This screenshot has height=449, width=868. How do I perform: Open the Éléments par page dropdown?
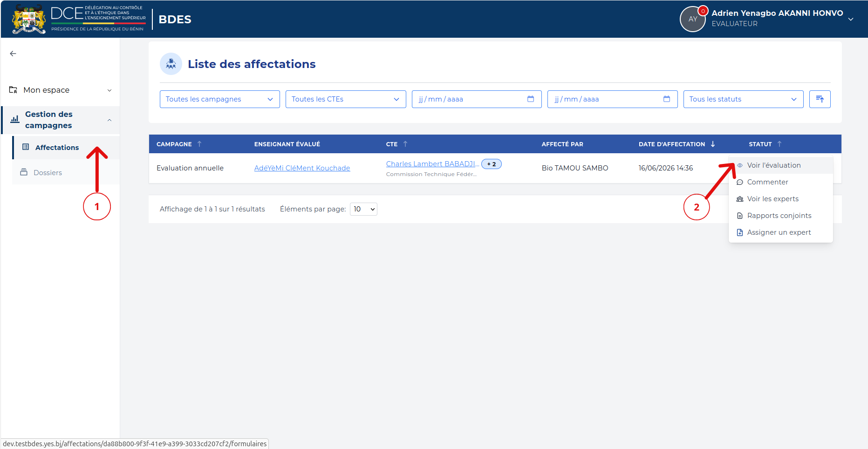(363, 209)
